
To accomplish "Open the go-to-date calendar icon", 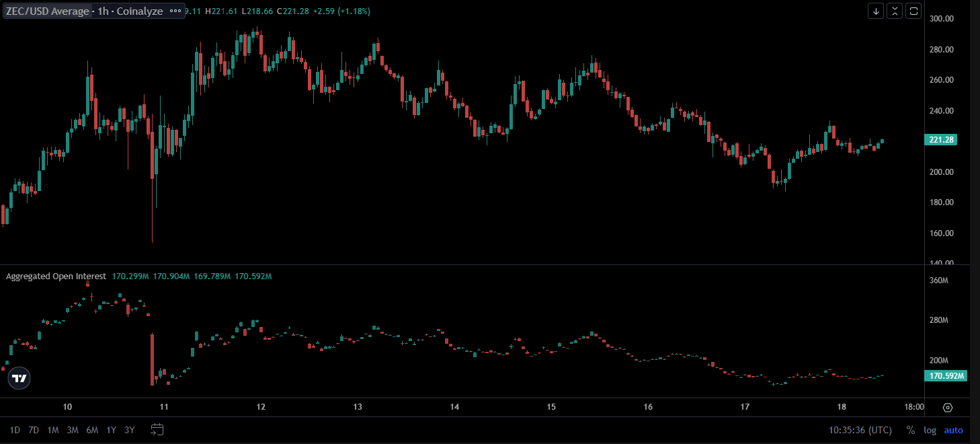I will (x=157, y=430).
